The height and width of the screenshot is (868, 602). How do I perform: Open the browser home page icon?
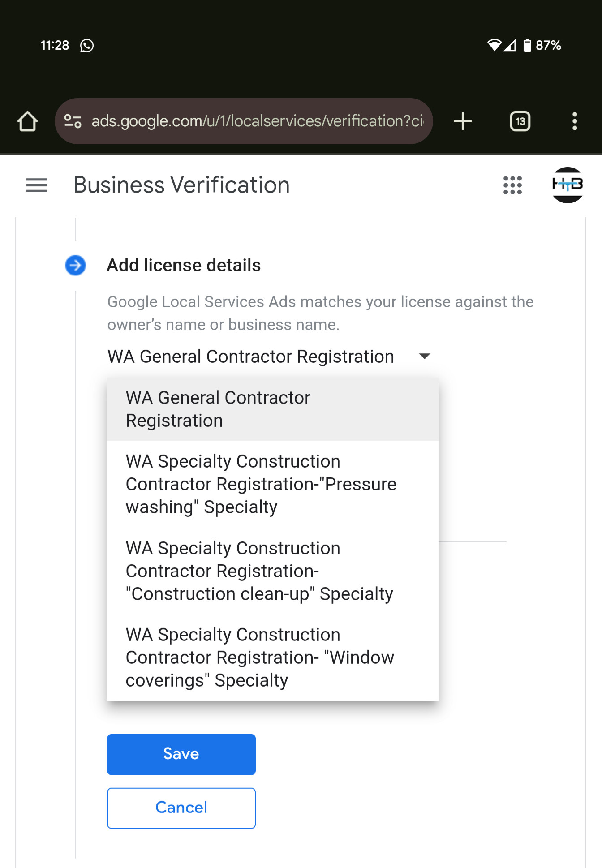click(x=27, y=121)
